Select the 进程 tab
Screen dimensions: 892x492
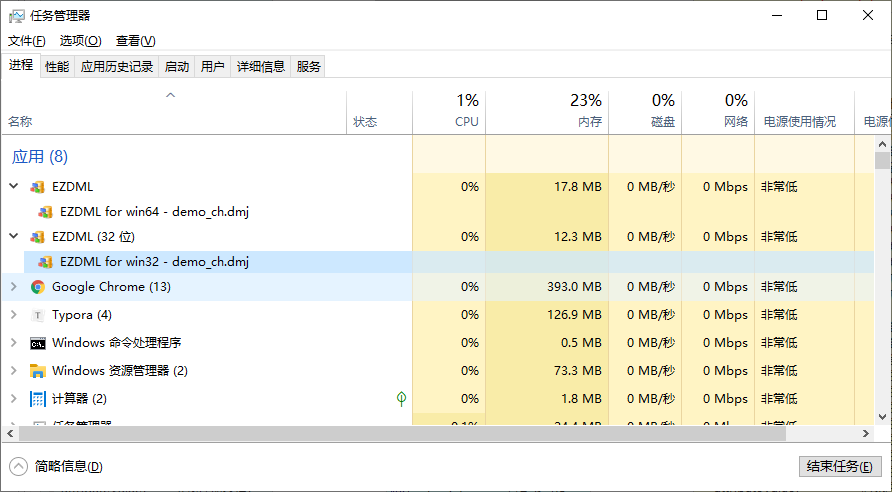21,65
